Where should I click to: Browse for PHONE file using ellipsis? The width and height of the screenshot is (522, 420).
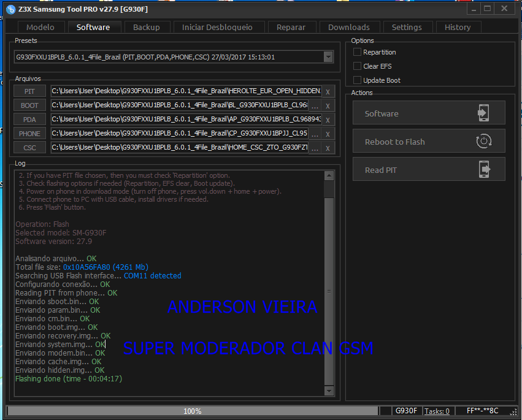coord(315,134)
